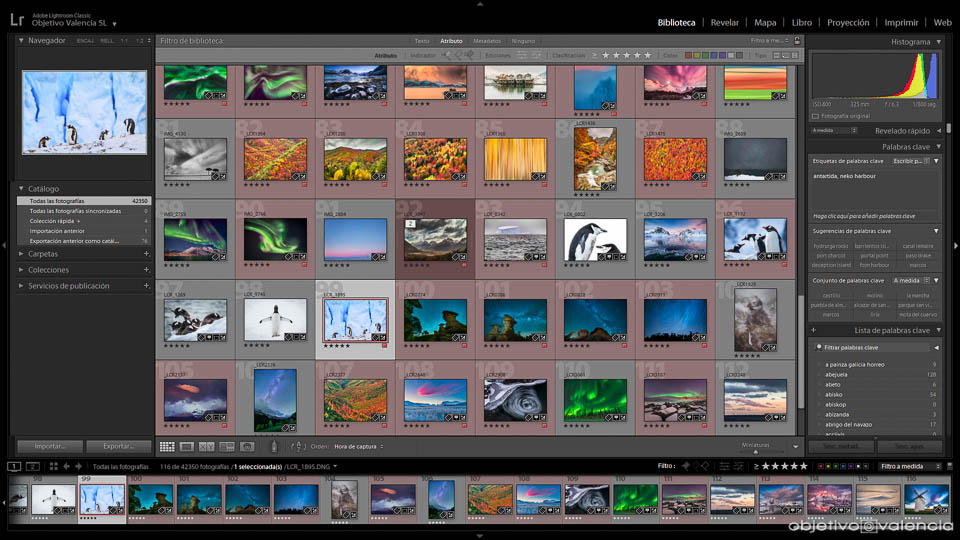This screenshot has width=960, height=540.
Task: Show the main window display button 1
Action: tap(13, 467)
